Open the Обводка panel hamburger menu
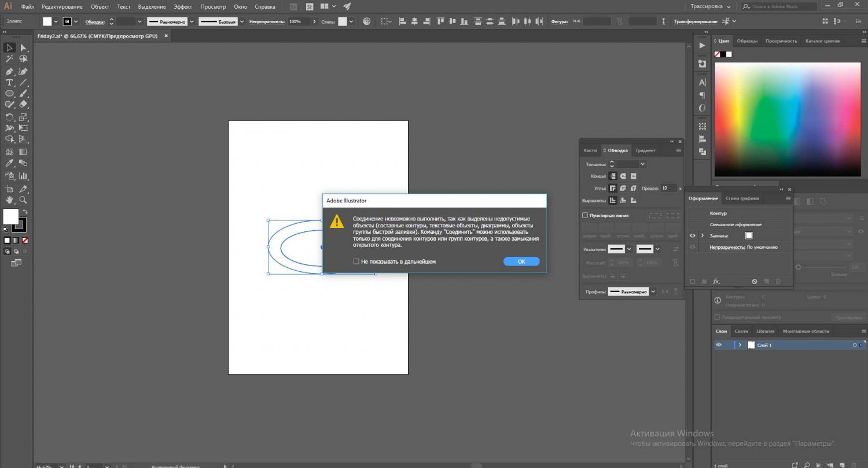868x468 pixels. [x=679, y=150]
